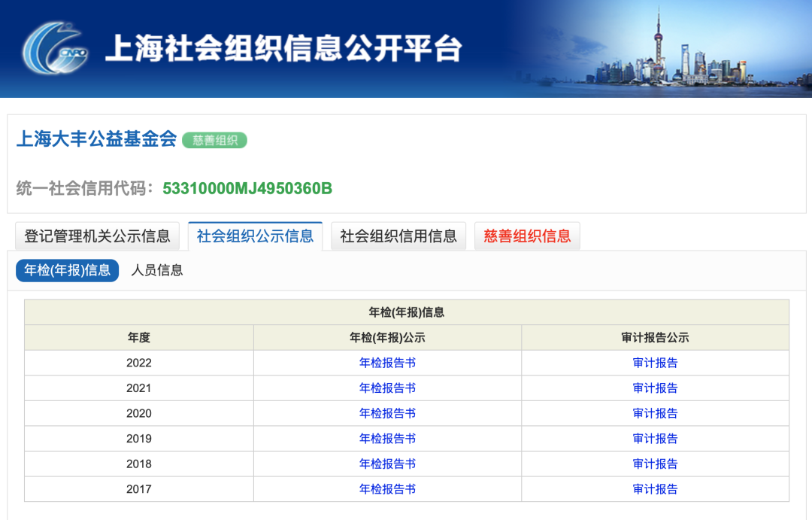Click the 2017 year cell

click(x=139, y=489)
